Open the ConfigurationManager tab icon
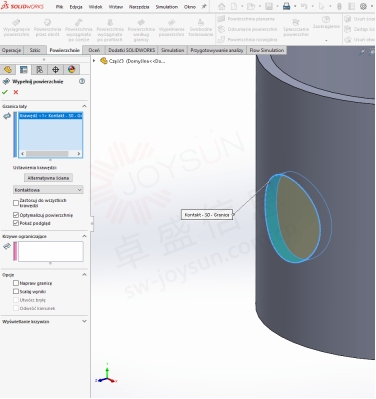The height and width of the screenshot is (399, 376). (x=39, y=69)
